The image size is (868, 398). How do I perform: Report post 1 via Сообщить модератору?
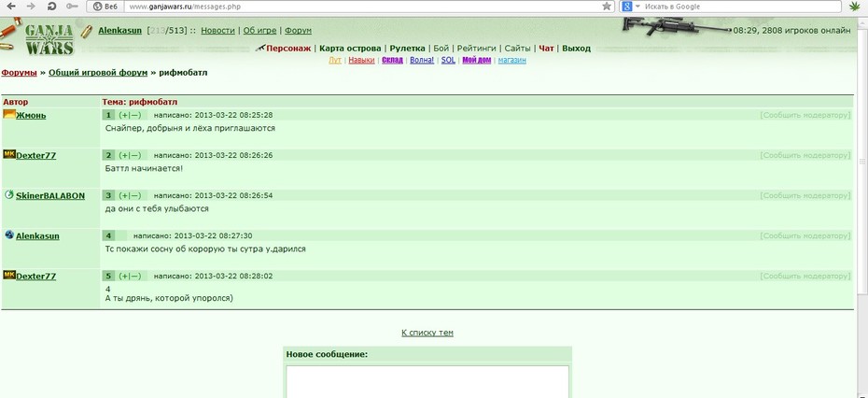click(805, 115)
